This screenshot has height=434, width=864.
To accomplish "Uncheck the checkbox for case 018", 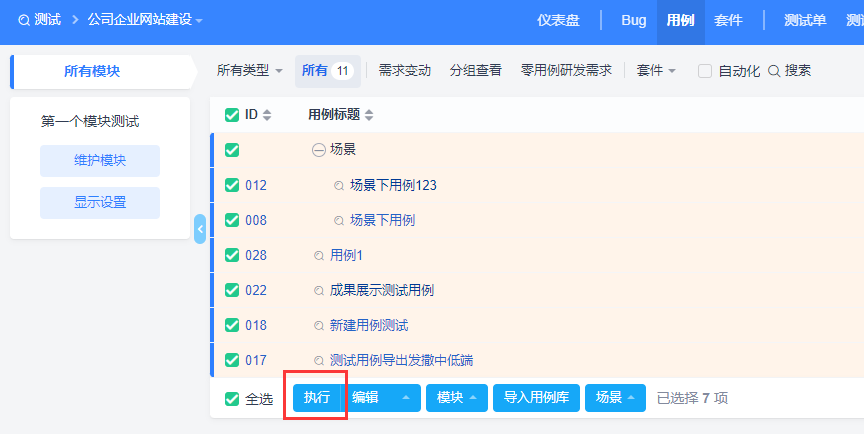I will [x=232, y=325].
